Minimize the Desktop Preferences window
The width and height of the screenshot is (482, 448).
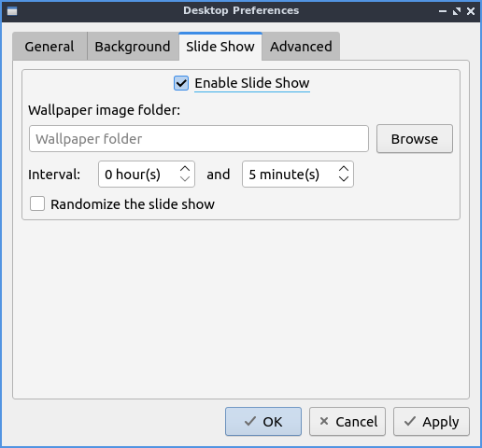[x=443, y=11]
